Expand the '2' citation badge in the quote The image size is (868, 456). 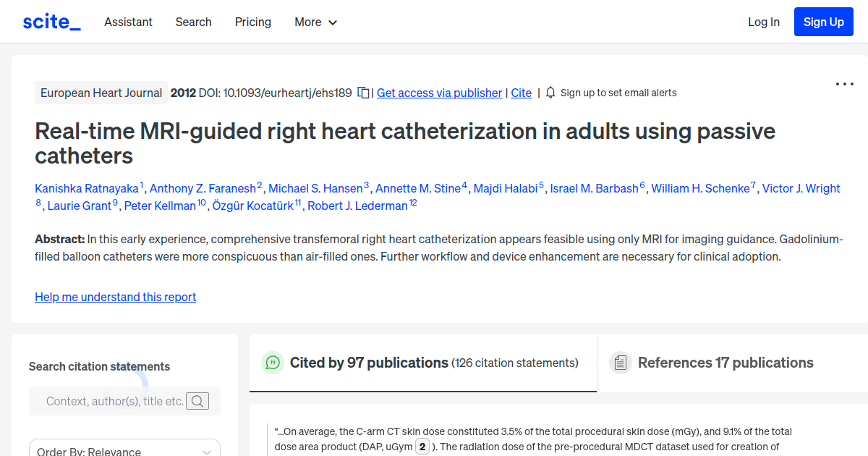tap(422, 446)
